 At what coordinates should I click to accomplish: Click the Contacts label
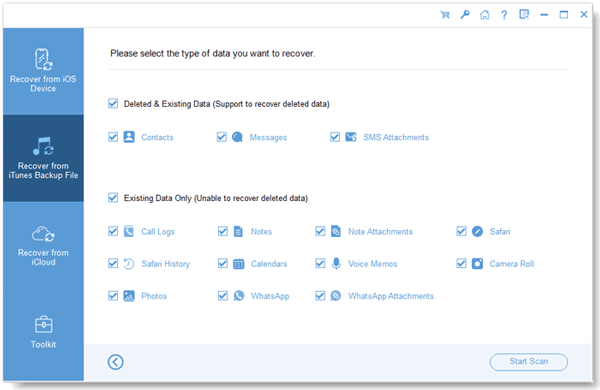pyautogui.click(x=157, y=137)
